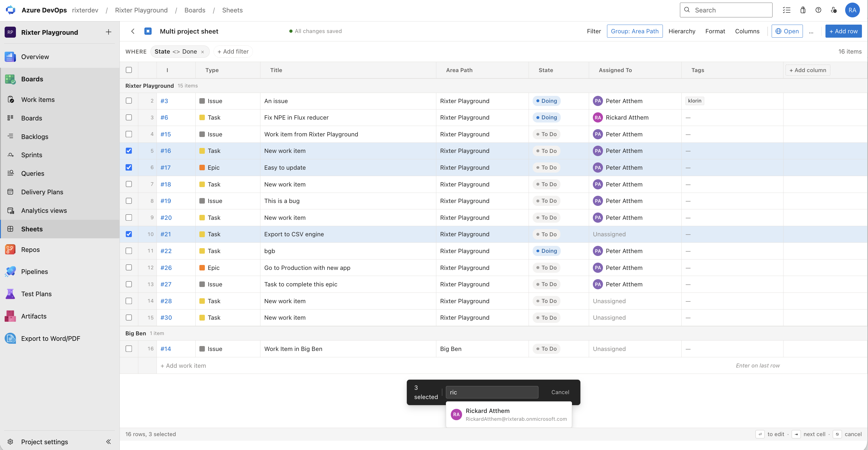Check the box for row #3

click(129, 100)
